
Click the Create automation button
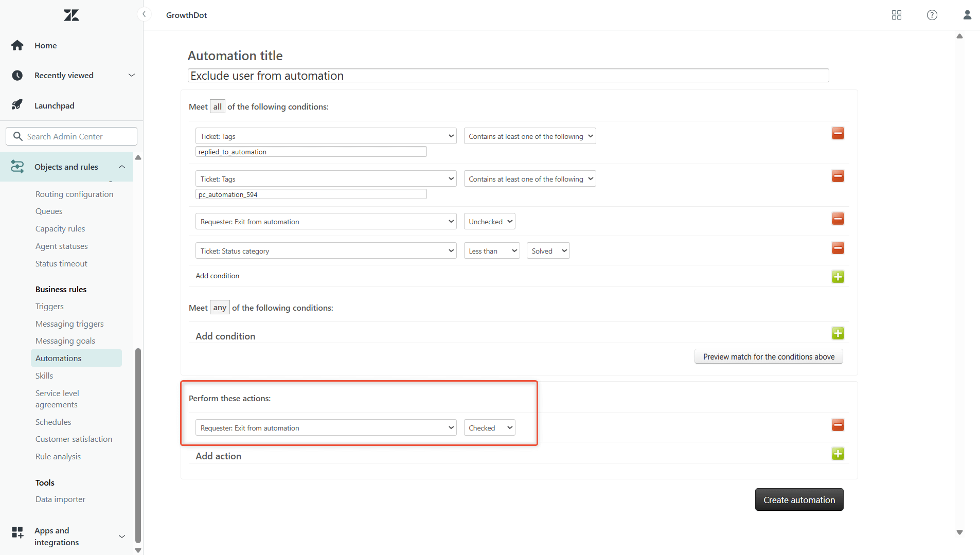(799, 499)
